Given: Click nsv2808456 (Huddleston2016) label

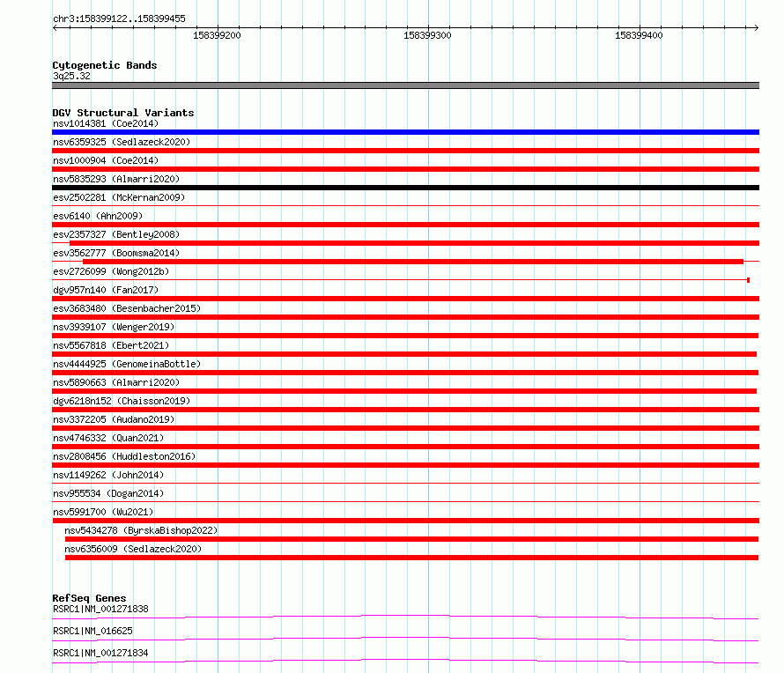Looking at the screenshot, I should [124, 456].
